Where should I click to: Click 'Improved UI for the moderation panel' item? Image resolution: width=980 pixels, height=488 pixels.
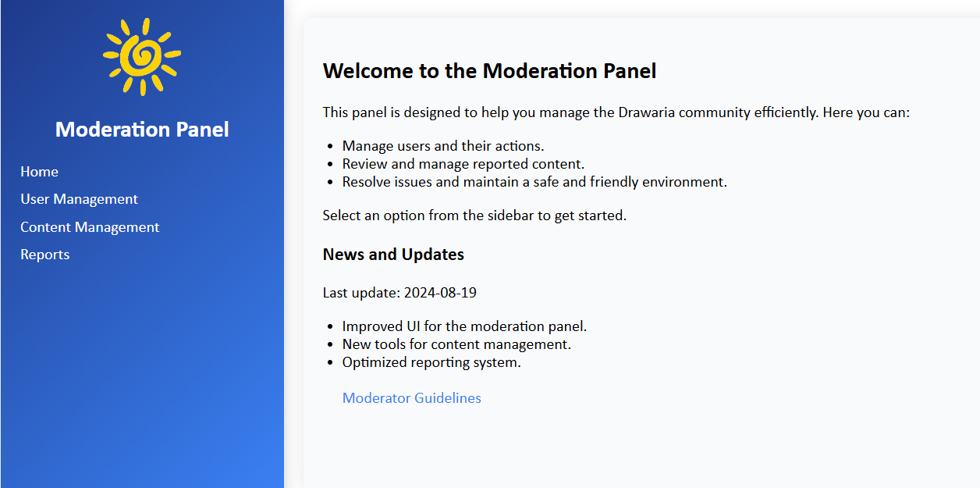point(464,326)
